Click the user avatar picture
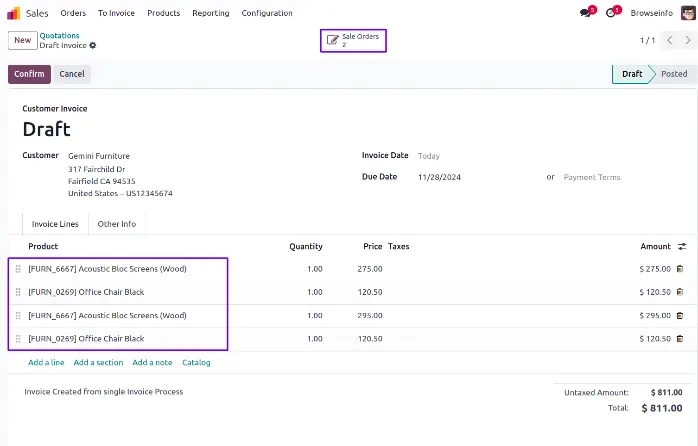698x446 pixels. tap(686, 13)
